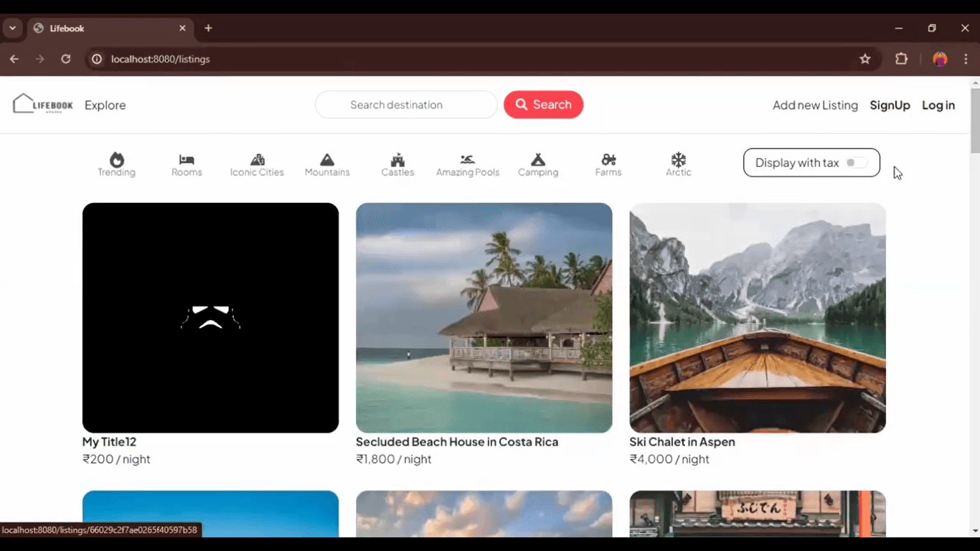This screenshot has width=980, height=551.
Task: Pick the Amazing Pools swimmer icon
Action: click(x=468, y=159)
